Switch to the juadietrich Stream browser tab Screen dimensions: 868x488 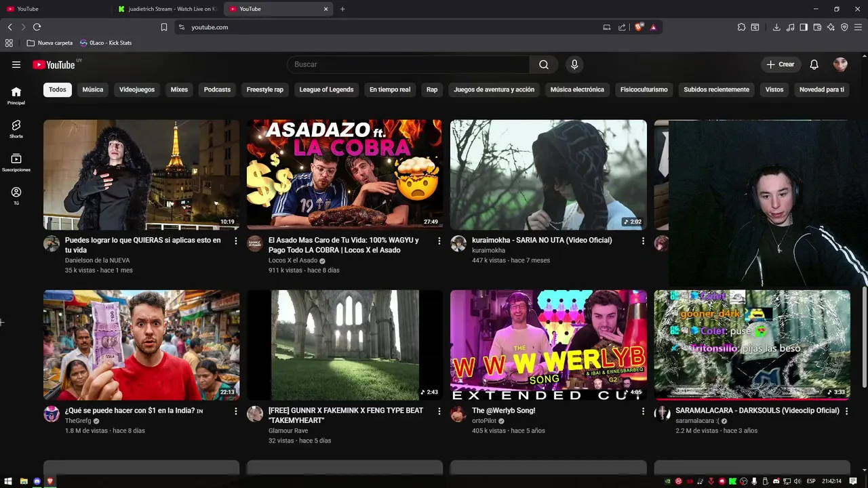pyautogui.click(x=167, y=9)
